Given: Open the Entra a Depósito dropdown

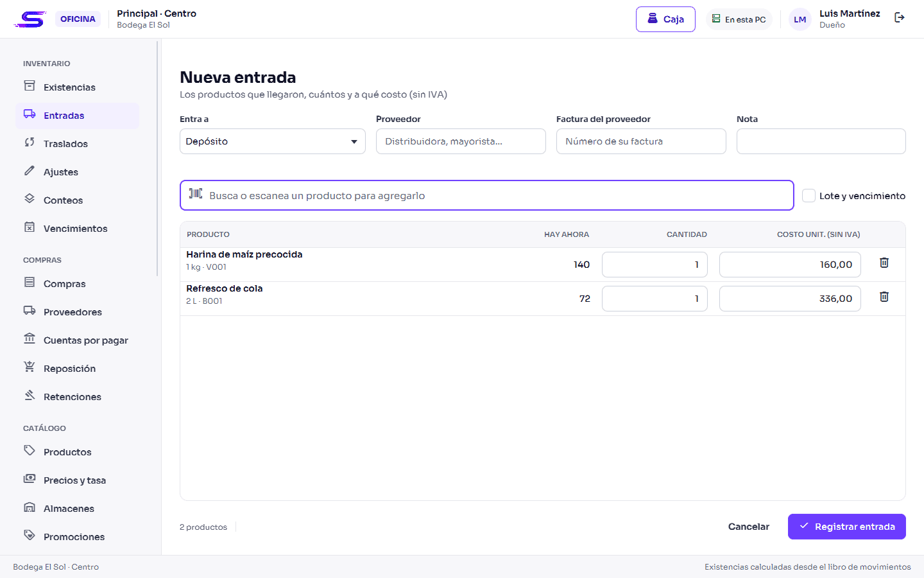Looking at the screenshot, I should pyautogui.click(x=273, y=141).
